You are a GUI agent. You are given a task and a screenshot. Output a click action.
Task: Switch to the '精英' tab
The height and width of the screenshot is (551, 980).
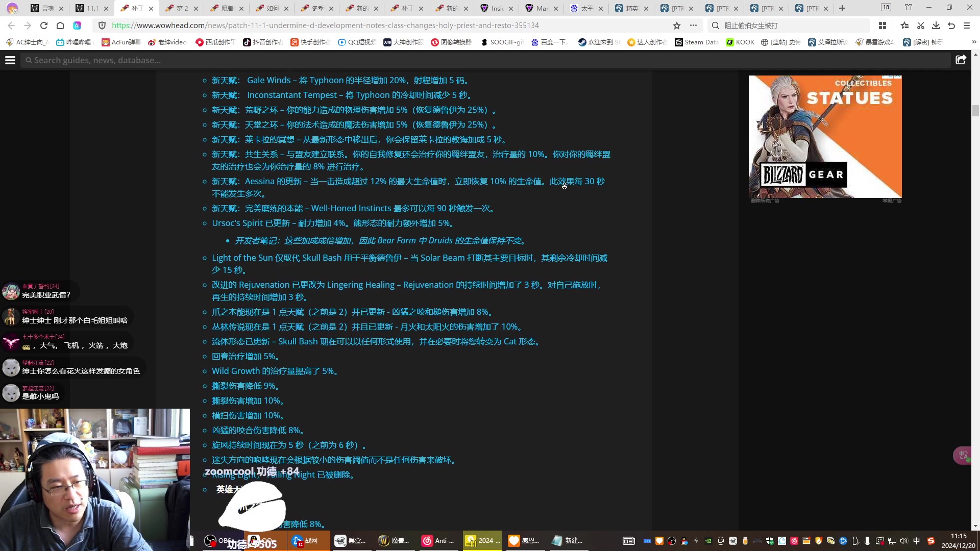click(631, 8)
